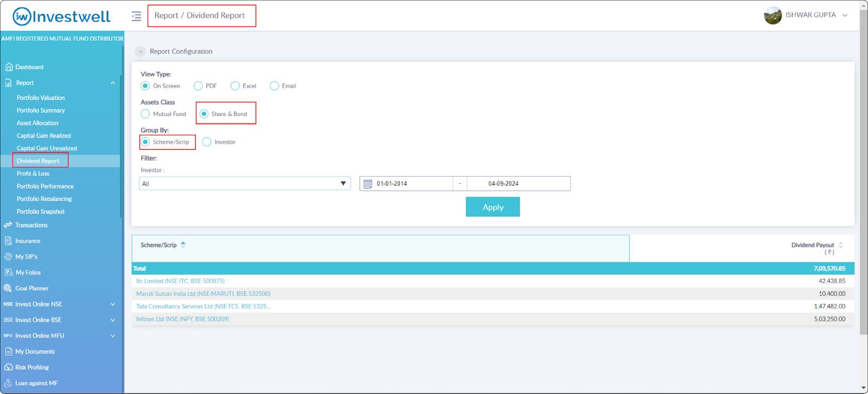The width and height of the screenshot is (868, 394).
Task: Click total payout value 7,03,570.85
Action: click(x=829, y=269)
